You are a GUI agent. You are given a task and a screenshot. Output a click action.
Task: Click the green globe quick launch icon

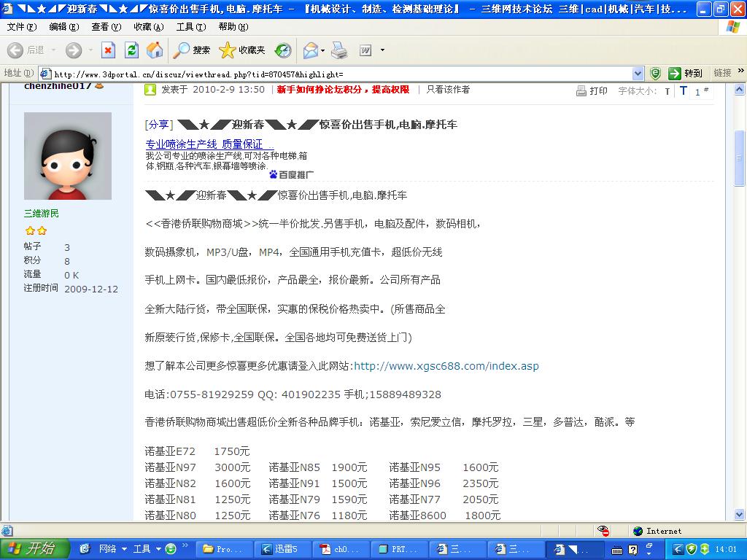[170, 549]
